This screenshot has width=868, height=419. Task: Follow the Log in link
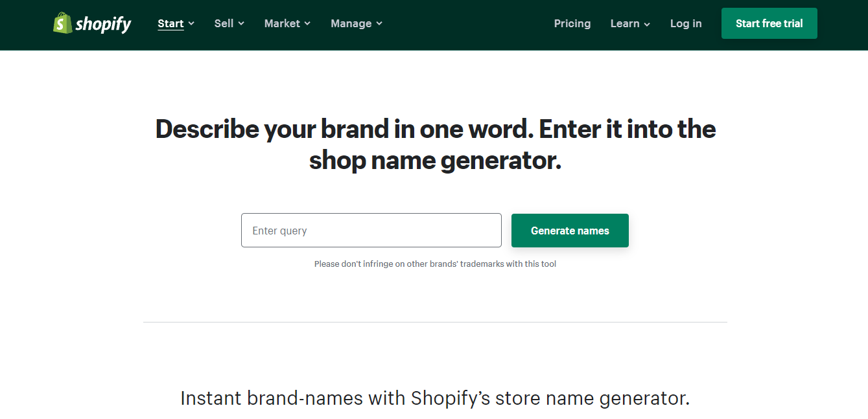click(686, 23)
